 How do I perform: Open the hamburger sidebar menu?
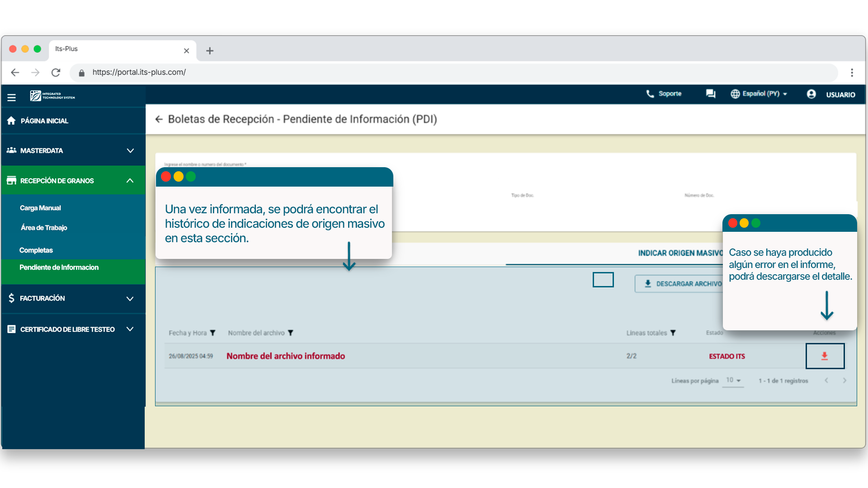pos(12,97)
